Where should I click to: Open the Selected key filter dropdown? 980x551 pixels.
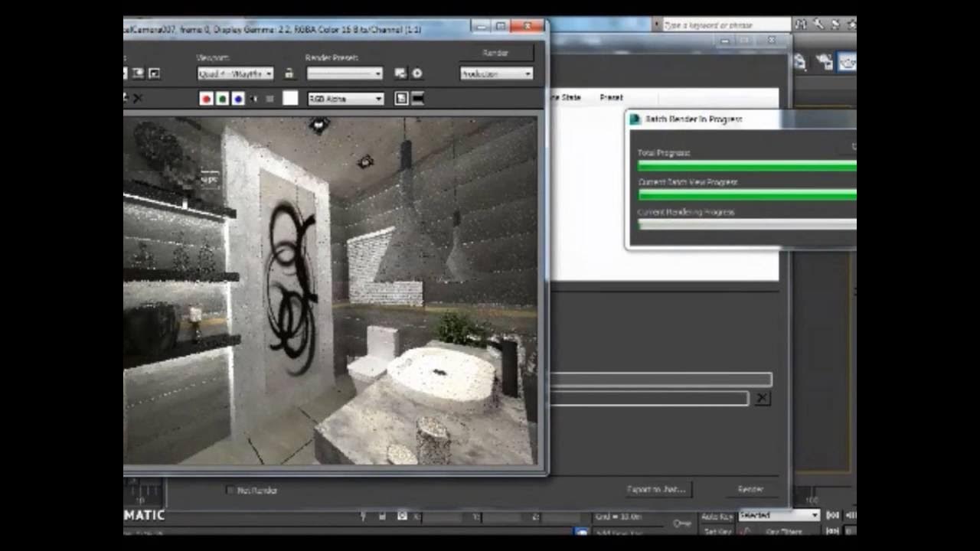(779, 516)
